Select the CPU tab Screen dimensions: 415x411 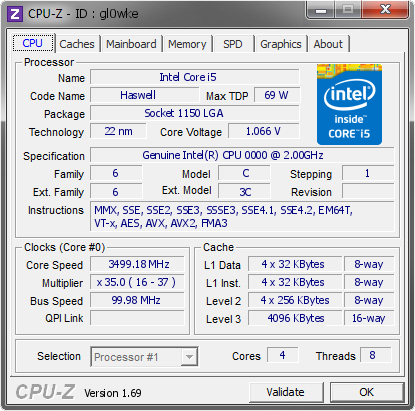[x=33, y=43]
